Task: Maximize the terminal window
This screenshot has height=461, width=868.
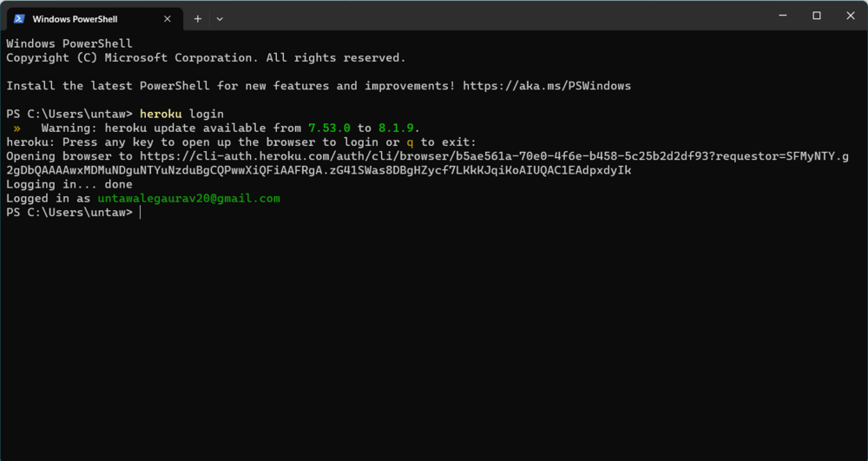Action: click(x=817, y=16)
